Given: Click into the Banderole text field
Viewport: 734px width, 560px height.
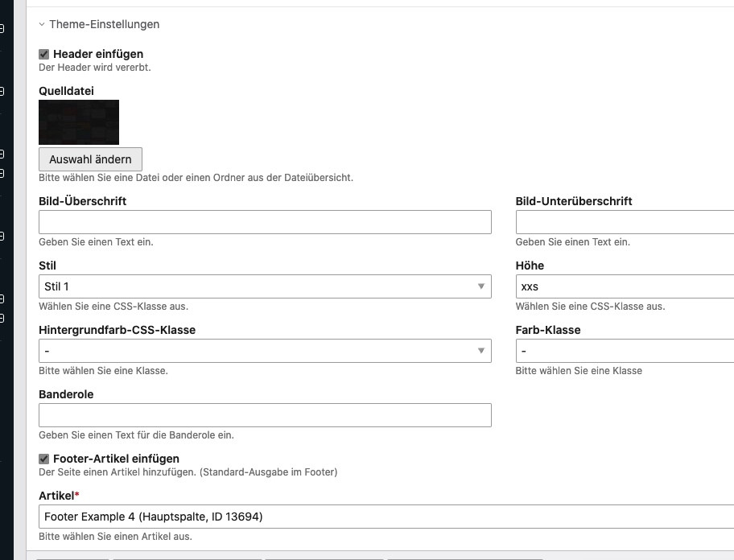Looking at the screenshot, I should (265, 415).
